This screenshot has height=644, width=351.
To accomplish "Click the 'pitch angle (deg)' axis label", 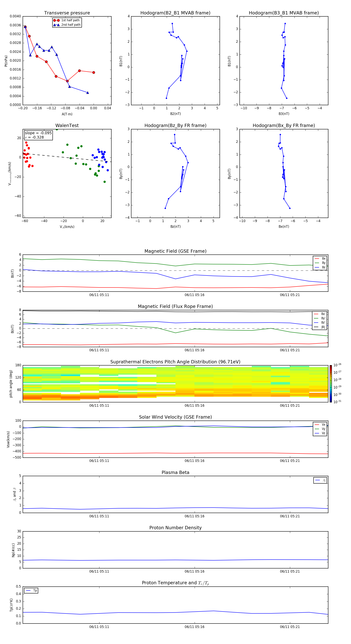I will 11,384.
